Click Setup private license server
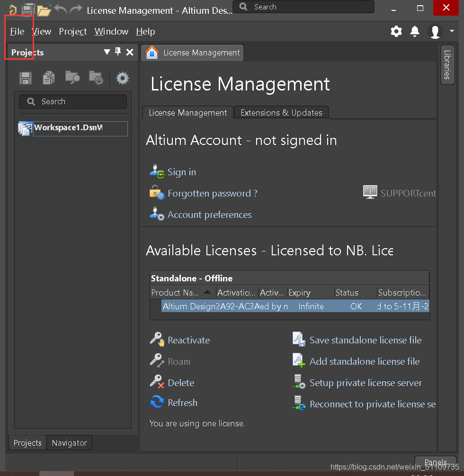 tap(366, 383)
